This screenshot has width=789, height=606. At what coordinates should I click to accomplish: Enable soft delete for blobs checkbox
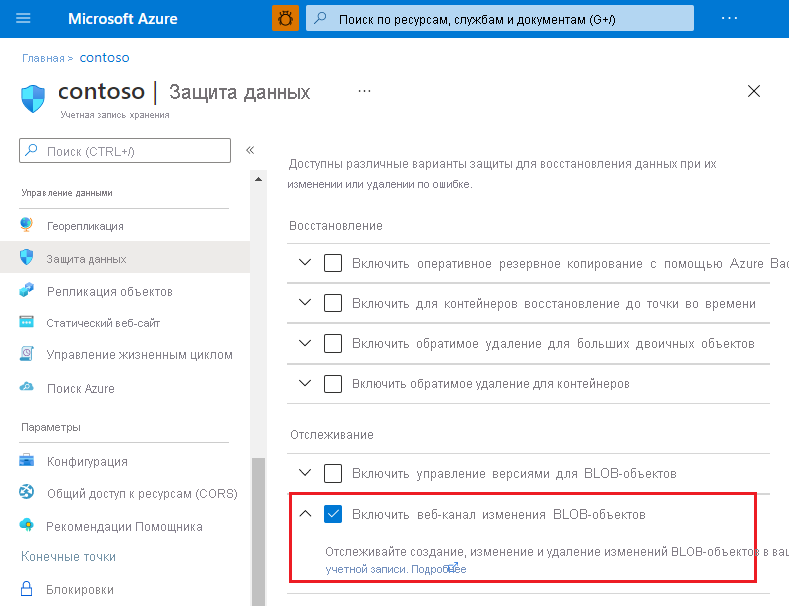tap(333, 343)
